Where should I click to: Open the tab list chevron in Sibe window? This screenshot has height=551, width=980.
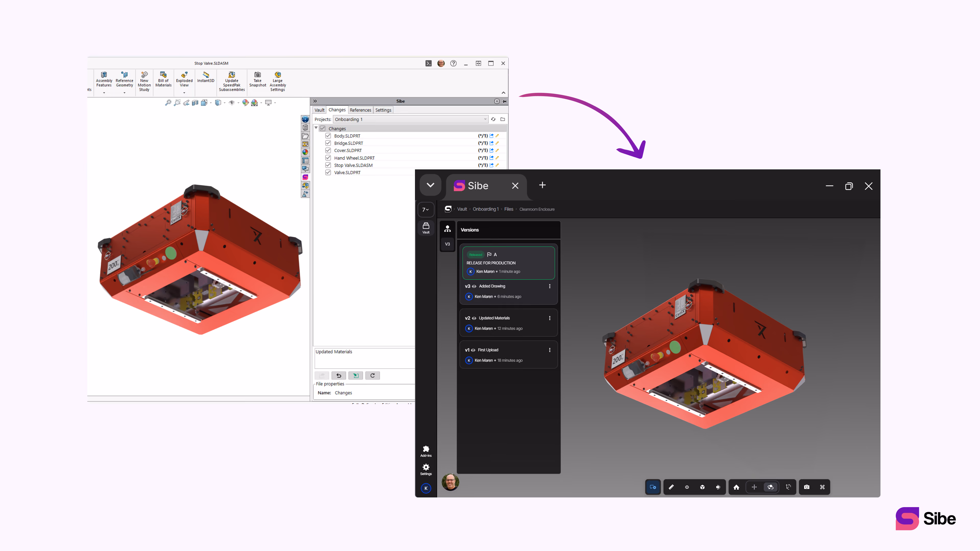click(430, 185)
